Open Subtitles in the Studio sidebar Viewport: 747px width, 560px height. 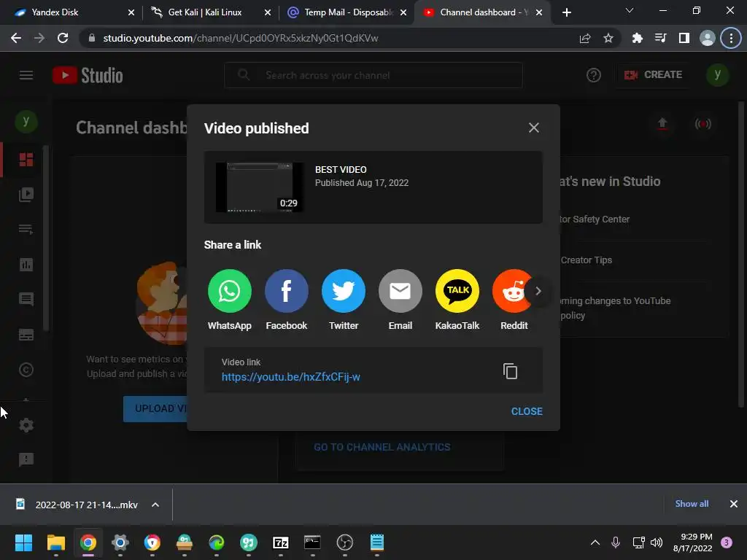point(26,335)
